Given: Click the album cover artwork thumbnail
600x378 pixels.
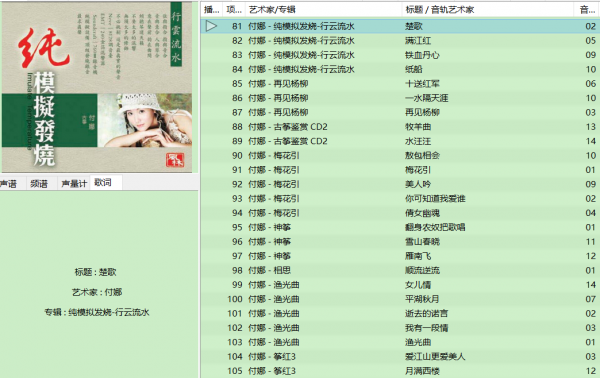Looking at the screenshot, I should pos(97,87).
